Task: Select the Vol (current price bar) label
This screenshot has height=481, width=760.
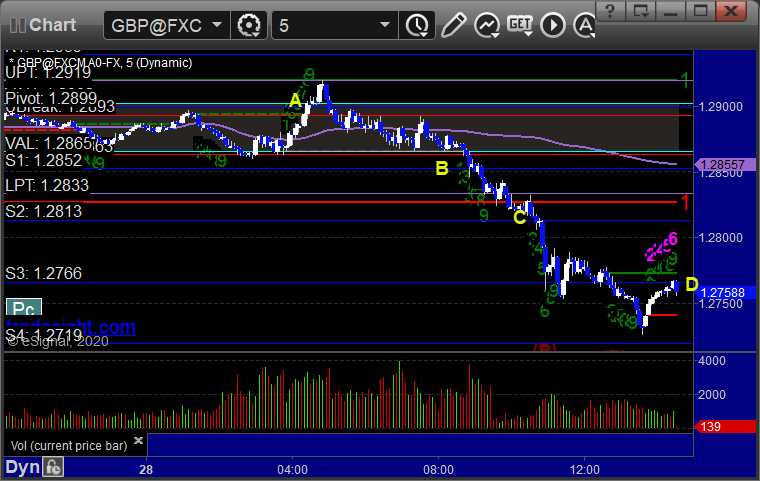Action: pyautogui.click(x=69, y=446)
